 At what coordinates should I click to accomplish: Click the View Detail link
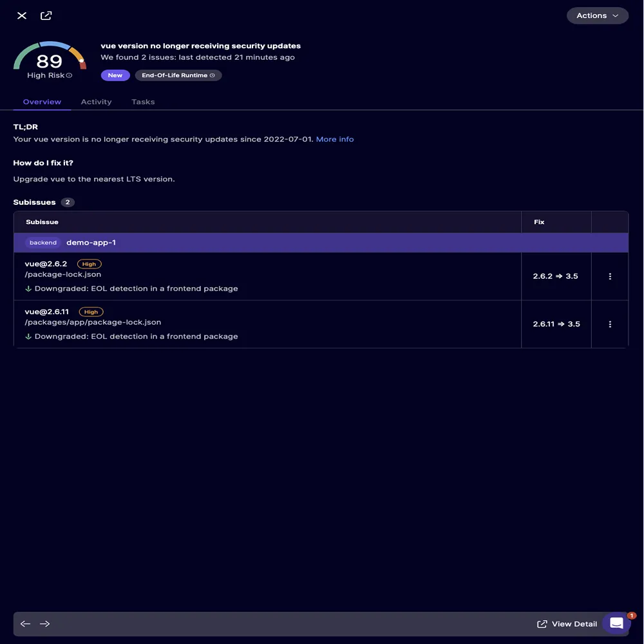click(x=567, y=624)
